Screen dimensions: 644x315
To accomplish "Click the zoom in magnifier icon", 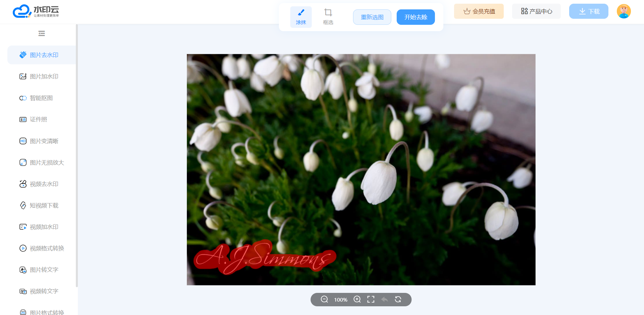I will pyautogui.click(x=357, y=299).
